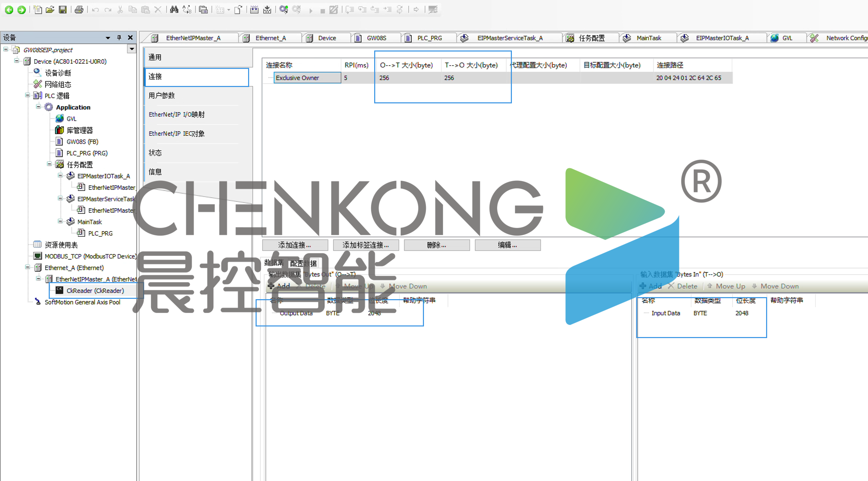
Task: Click the 删除... button
Action: (x=437, y=245)
